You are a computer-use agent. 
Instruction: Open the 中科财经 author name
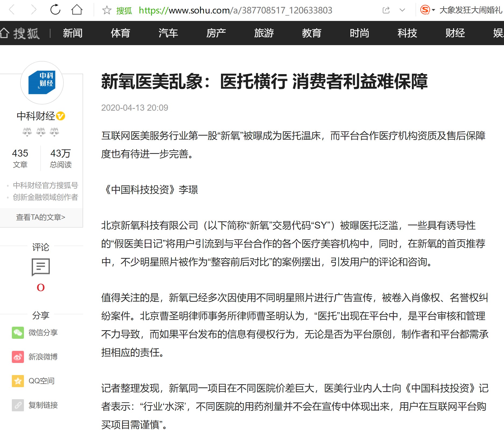click(x=36, y=116)
